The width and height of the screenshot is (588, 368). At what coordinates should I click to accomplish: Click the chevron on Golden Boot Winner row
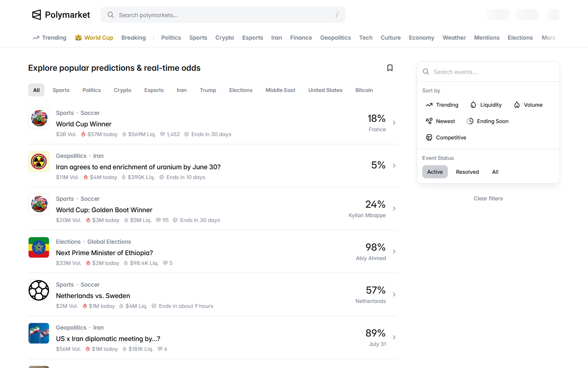click(x=394, y=209)
